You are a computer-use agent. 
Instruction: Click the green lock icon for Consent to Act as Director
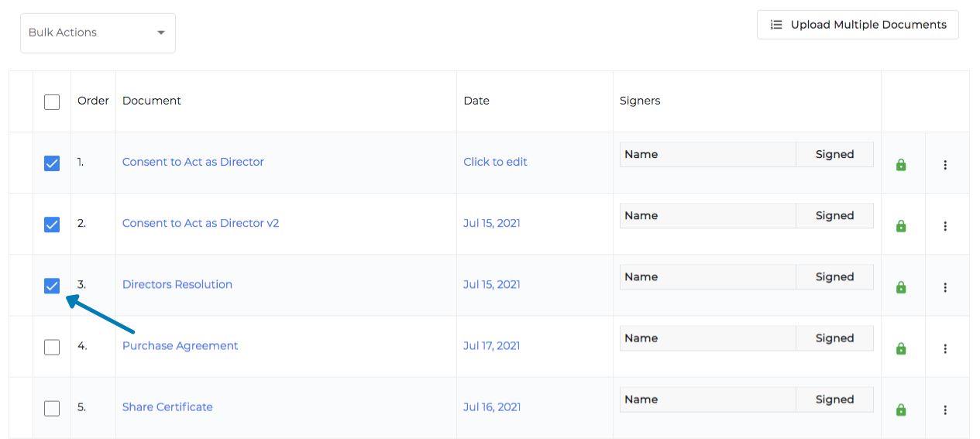901,165
